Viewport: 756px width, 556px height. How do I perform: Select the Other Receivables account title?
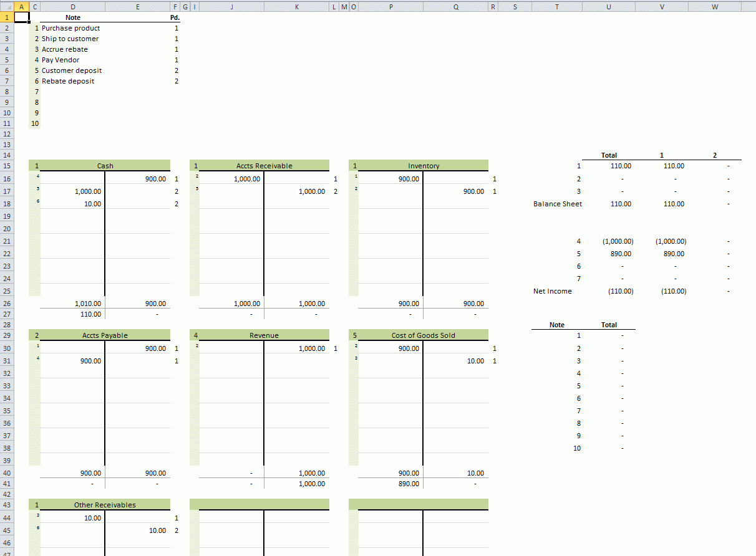pos(105,504)
